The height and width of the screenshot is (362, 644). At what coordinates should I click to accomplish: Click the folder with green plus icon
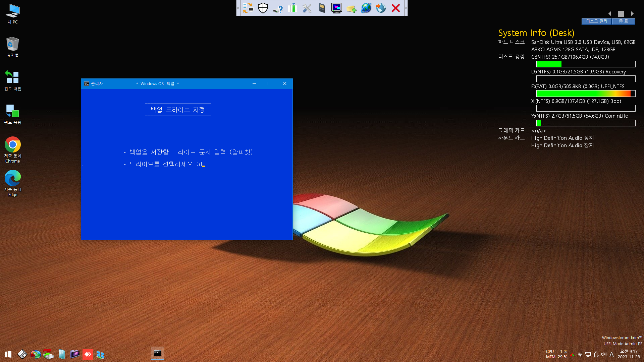coord(351,8)
